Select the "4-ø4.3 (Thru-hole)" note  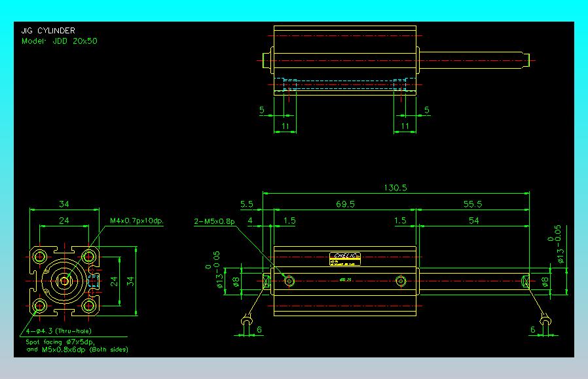click(58, 331)
